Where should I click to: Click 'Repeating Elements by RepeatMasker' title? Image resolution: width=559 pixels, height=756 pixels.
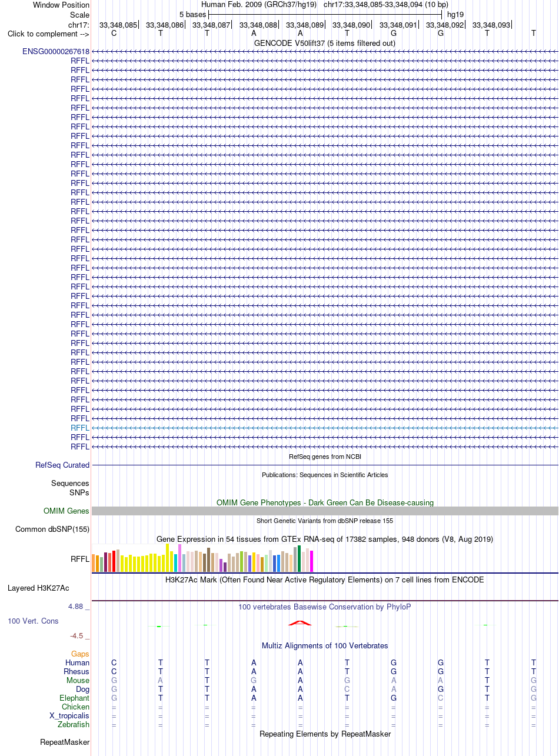coord(325,734)
